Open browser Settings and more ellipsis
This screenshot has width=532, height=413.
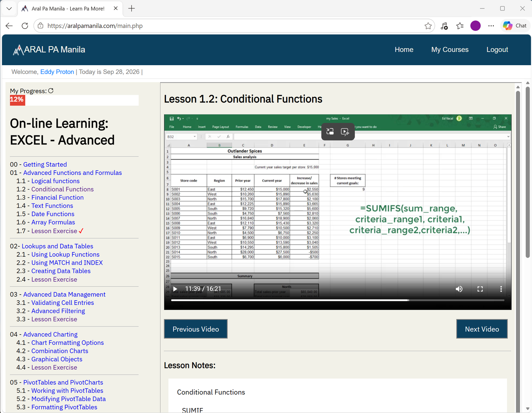(x=491, y=26)
